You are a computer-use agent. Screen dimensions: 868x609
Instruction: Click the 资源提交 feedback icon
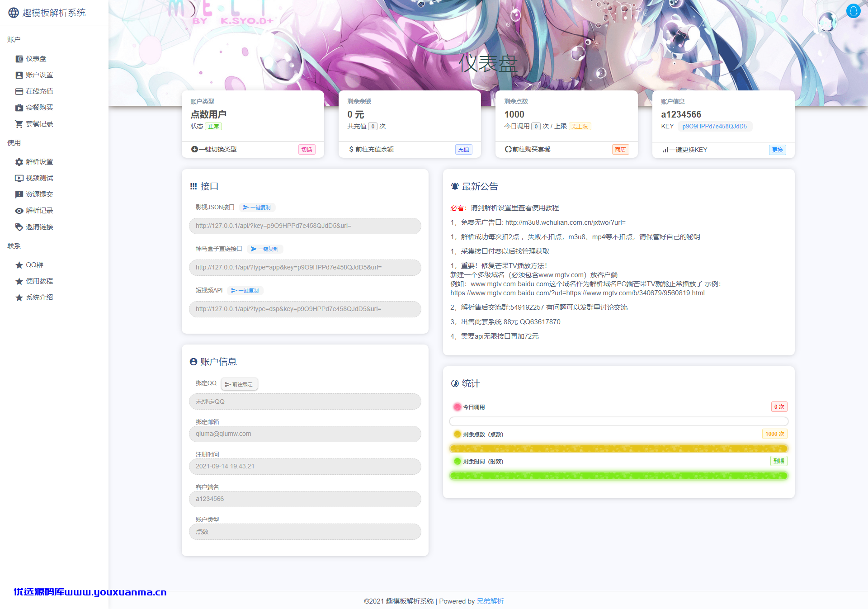[x=19, y=194]
